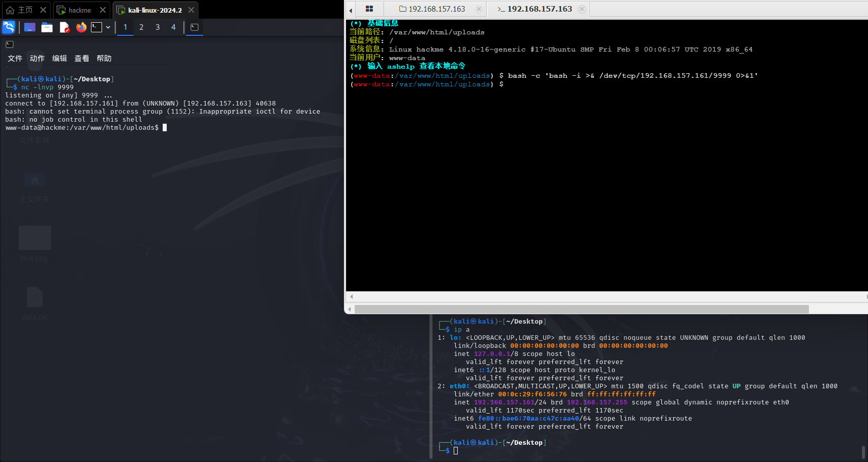Open the file manager icon in panel

(x=47, y=27)
